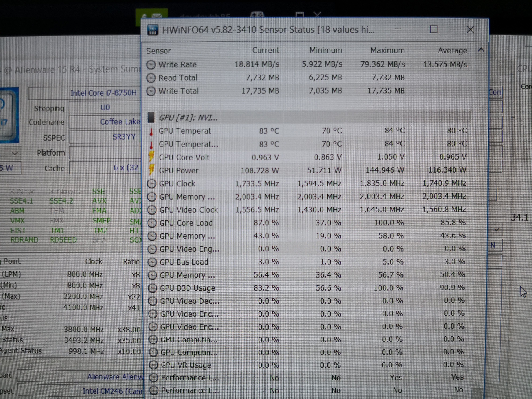Click the Read Total sensor clock icon

(x=151, y=78)
